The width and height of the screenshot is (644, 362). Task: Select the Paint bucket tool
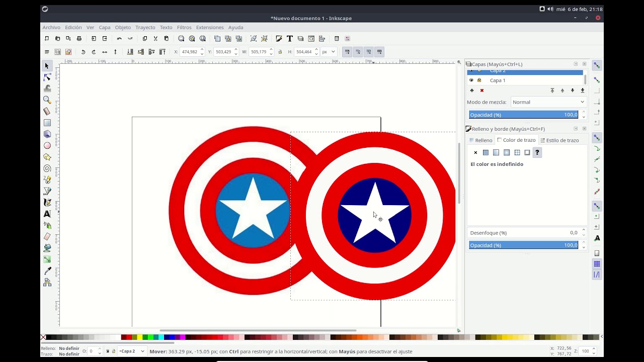pyautogui.click(x=47, y=248)
